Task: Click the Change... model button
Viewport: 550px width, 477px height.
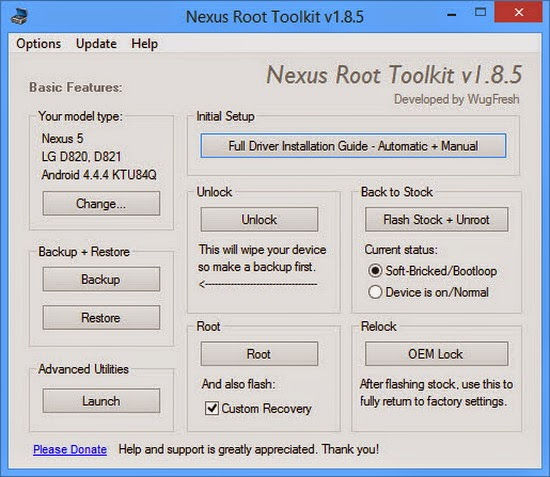Action: pyautogui.click(x=101, y=203)
